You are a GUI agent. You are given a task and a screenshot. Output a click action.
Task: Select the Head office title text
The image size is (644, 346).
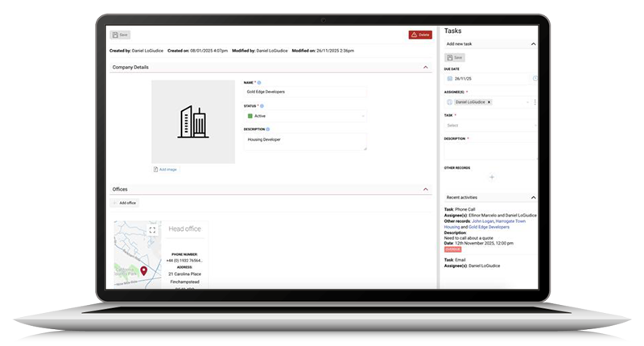point(184,229)
